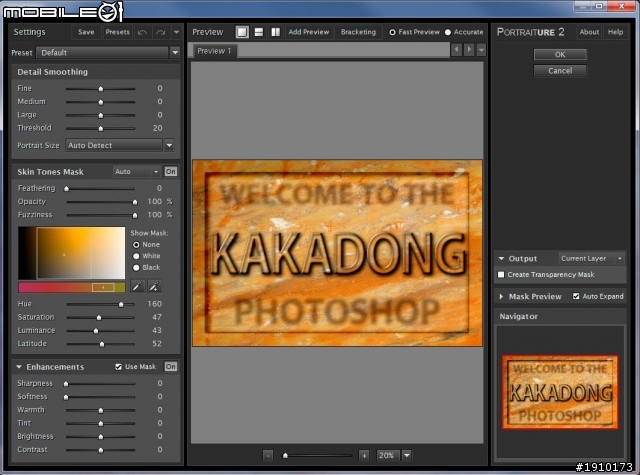Set Show Mask to White

click(136, 256)
